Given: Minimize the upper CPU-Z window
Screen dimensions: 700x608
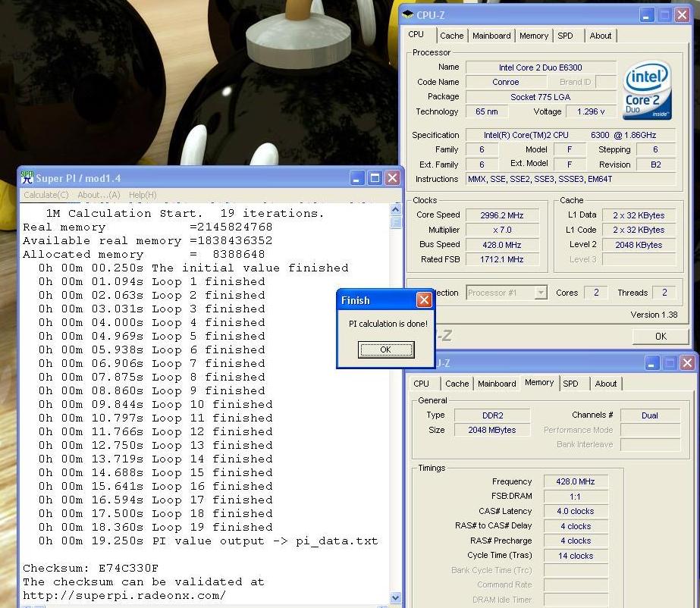Looking at the screenshot, I should [646, 14].
